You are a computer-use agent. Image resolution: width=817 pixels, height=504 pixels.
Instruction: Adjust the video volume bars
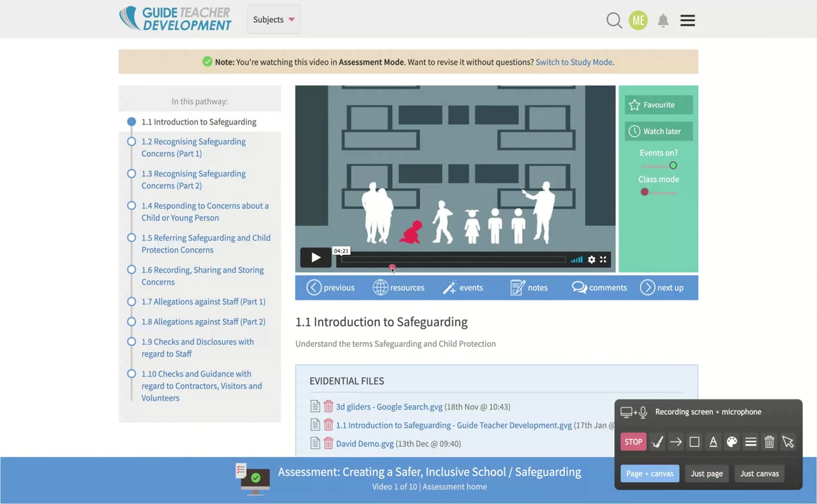click(576, 260)
